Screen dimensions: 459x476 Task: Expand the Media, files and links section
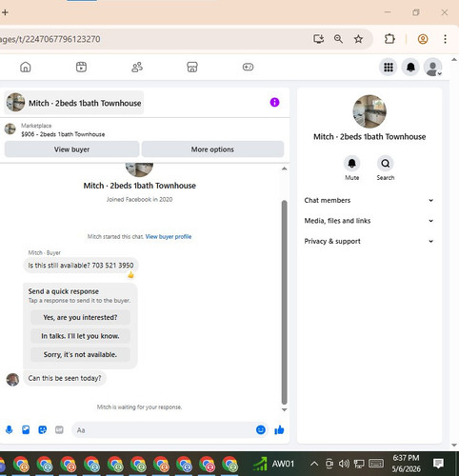tap(369, 221)
